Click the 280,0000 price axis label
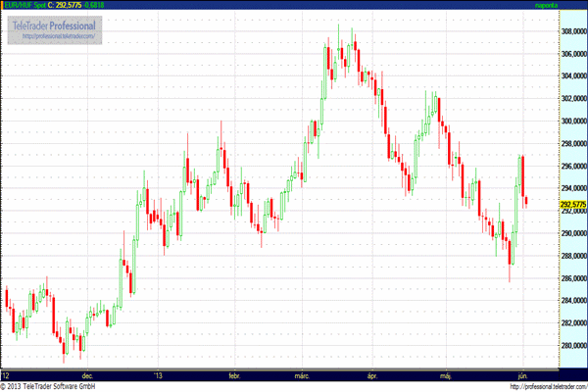The image size is (588, 392). pyautogui.click(x=572, y=345)
